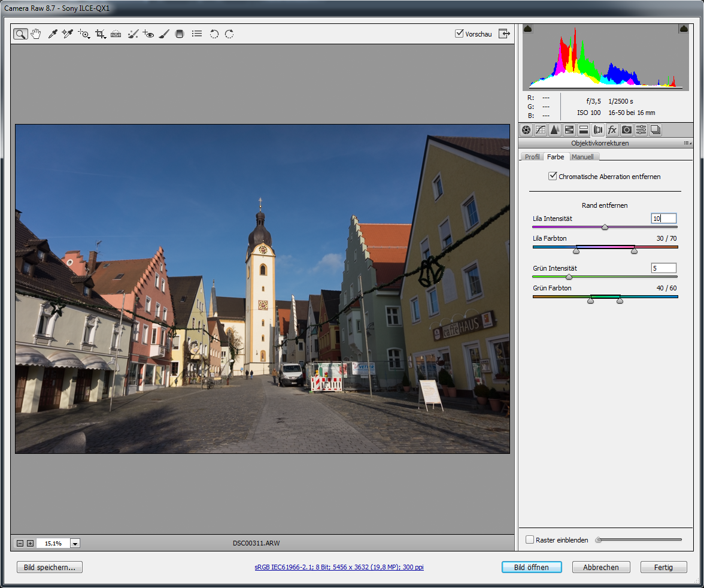The image size is (704, 588).
Task: Open the Objektivkorrekturen panel menu
Action: pos(687,144)
